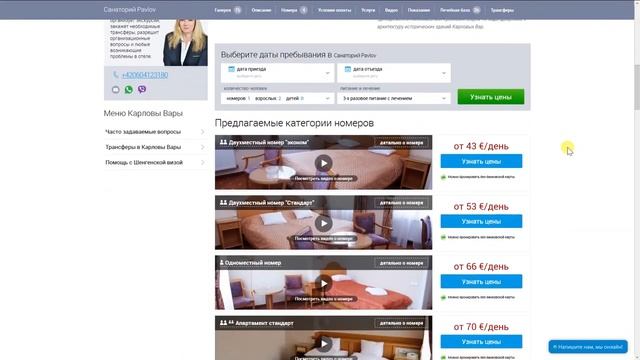640x360 pixels.
Task: Go to Галерея tab in top navigation
Action: click(223, 10)
